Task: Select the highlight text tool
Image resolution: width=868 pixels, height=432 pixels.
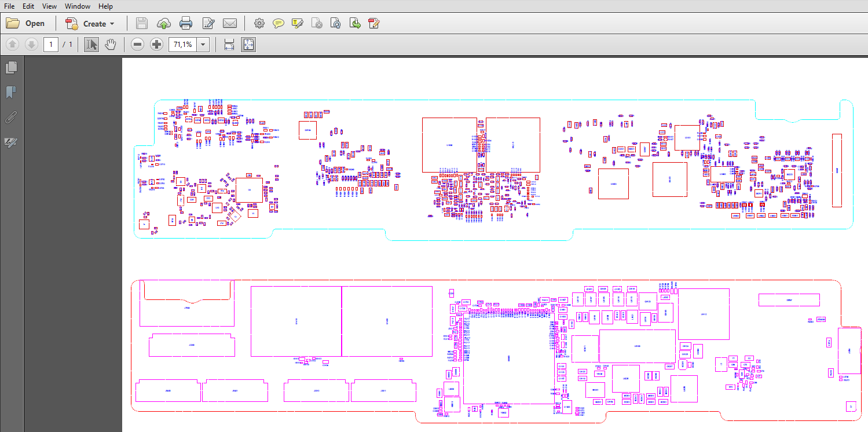Action: (x=297, y=24)
